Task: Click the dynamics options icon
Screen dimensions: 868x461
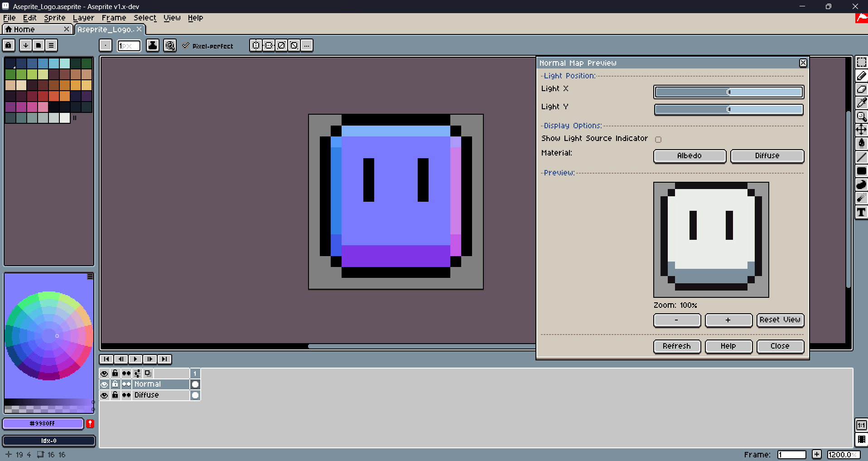Action: 170,45
